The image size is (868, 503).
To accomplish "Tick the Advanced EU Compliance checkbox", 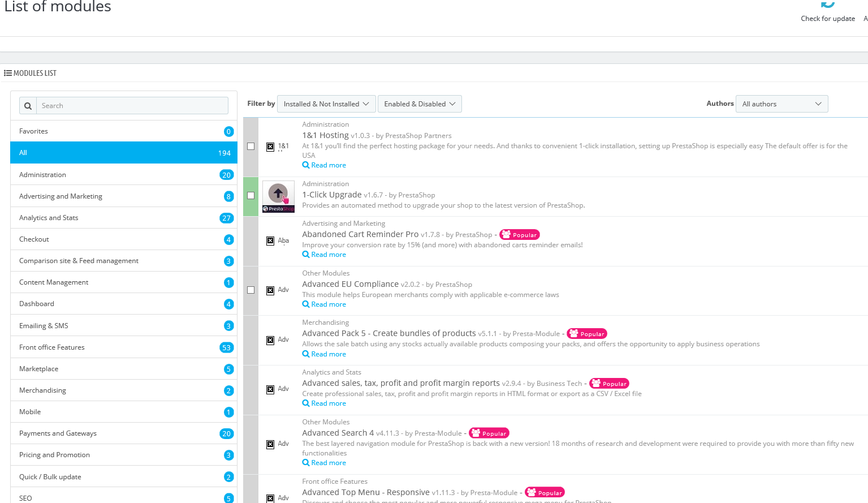I will click(251, 290).
